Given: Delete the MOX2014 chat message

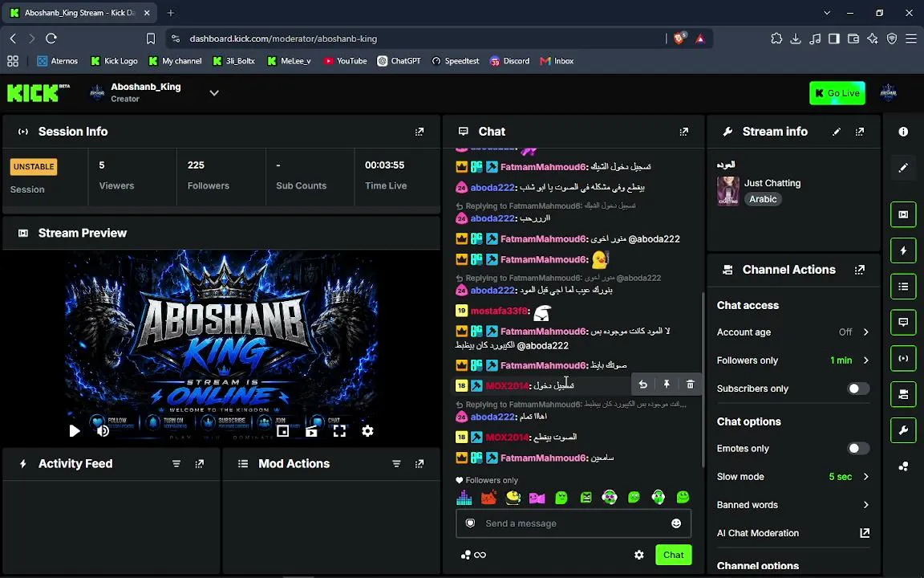Looking at the screenshot, I should coord(690,385).
